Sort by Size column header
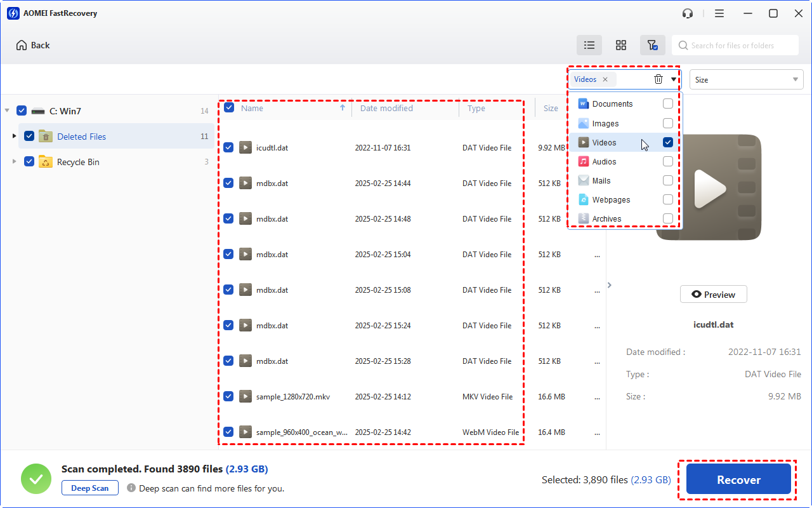 (x=551, y=108)
